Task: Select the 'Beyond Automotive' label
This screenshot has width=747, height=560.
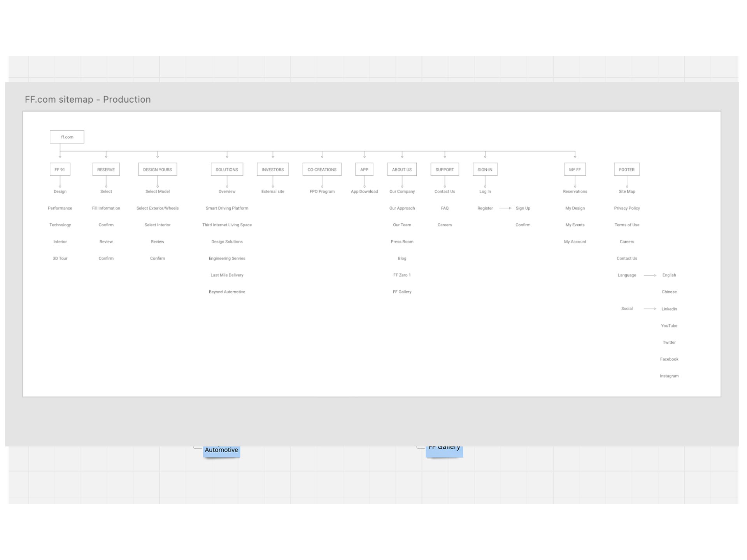Action: pyautogui.click(x=227, y=292)
